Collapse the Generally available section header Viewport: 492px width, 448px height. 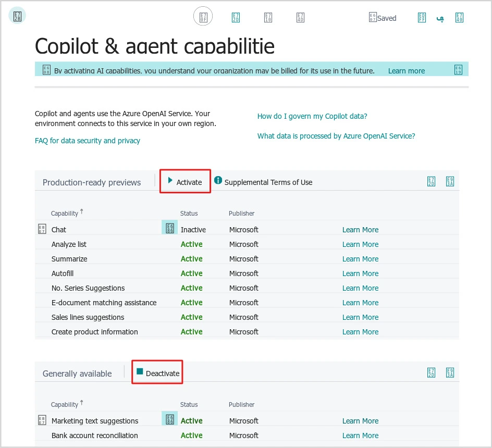pos(77,374)
